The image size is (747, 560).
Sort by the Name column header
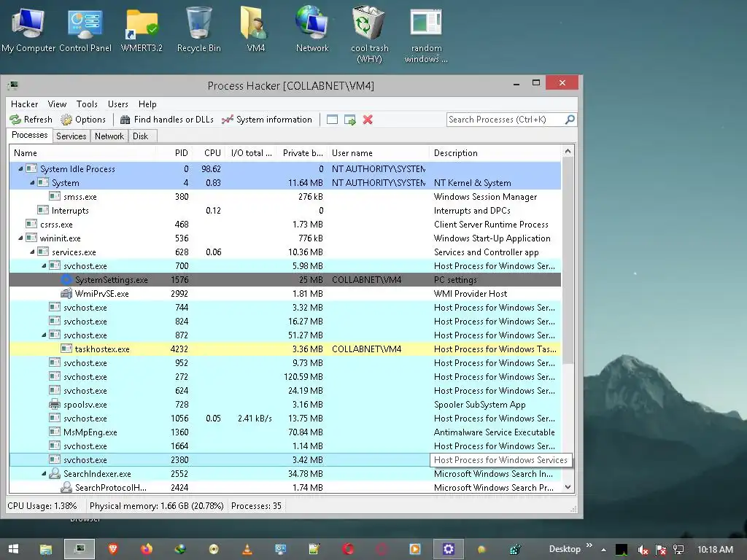pyautogui.click(x=83, y=153)
